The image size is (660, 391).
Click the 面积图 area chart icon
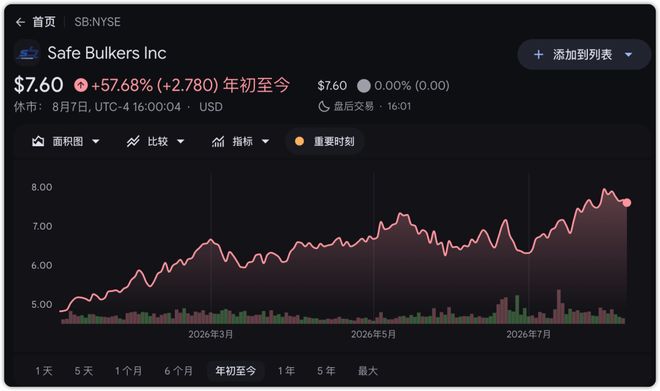38,141
